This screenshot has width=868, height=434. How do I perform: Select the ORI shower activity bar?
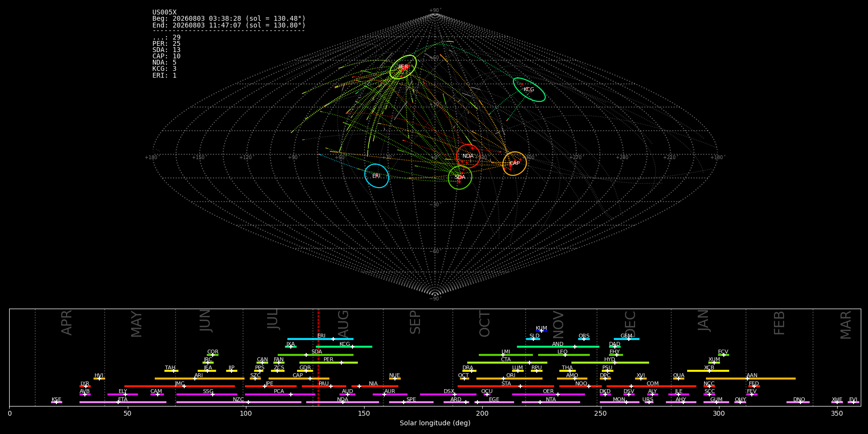click(509, 379)
